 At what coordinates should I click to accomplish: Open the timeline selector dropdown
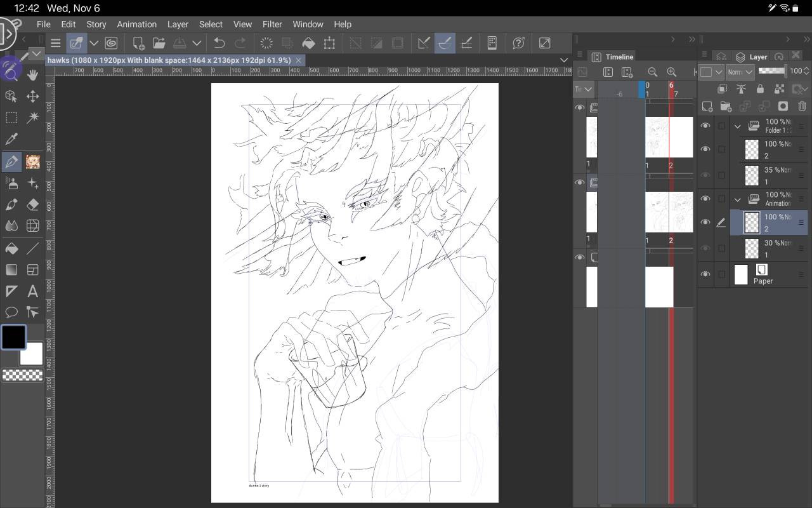pyautogui.click(x=584, y=90)
